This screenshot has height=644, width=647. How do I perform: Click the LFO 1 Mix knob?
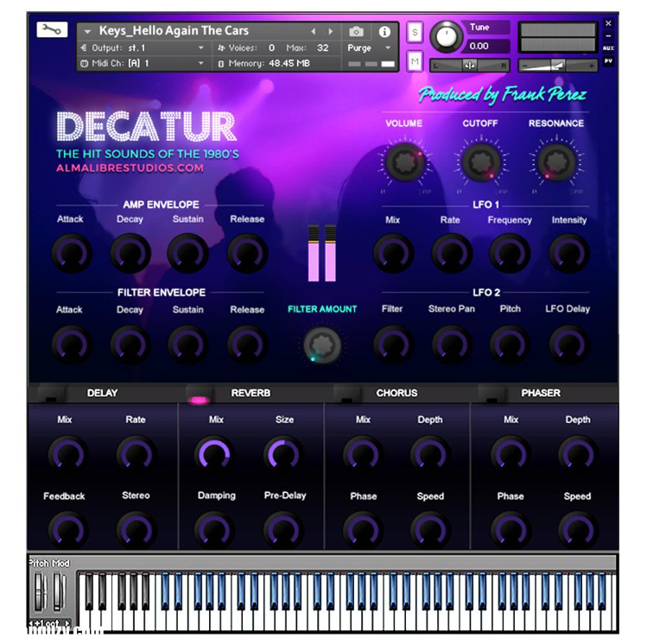393,254
